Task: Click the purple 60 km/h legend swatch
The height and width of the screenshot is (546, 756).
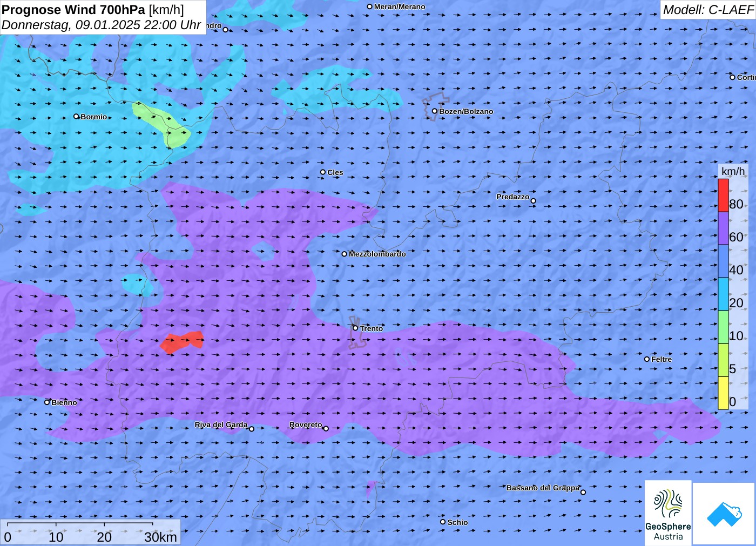Action: coord(723,228)
